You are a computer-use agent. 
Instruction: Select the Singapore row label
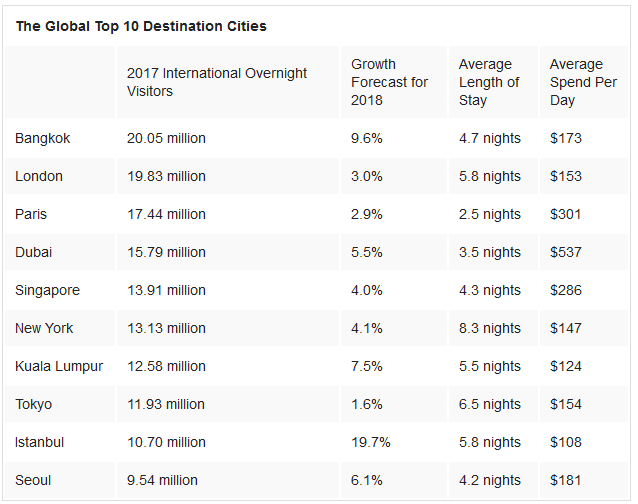[x=47, y=290]
